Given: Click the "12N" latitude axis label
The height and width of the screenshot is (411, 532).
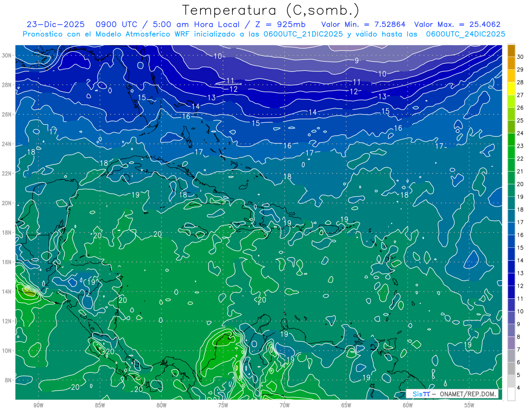Looking at the screenshot, I should [8, 321].
